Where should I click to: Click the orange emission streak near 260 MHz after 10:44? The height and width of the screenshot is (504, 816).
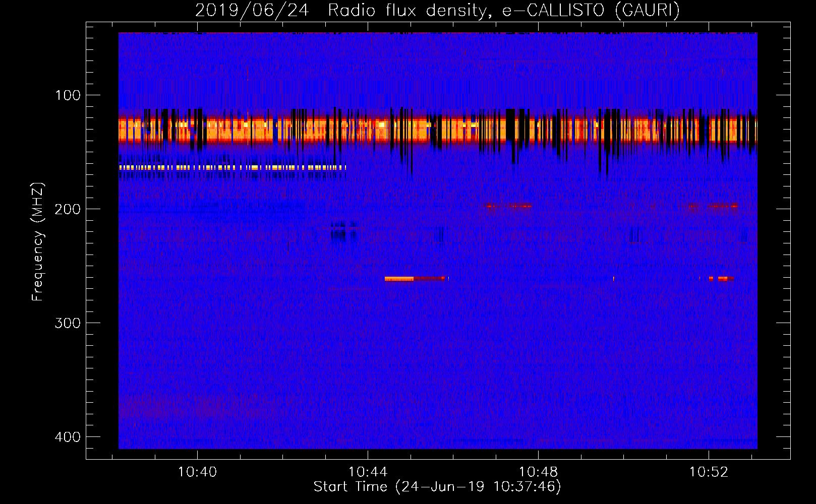point(415,278)
